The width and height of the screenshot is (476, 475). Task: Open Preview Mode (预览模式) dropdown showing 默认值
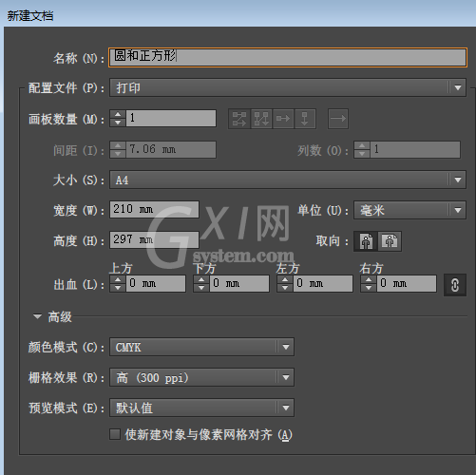pyautogui.click(x=201, y=408)
